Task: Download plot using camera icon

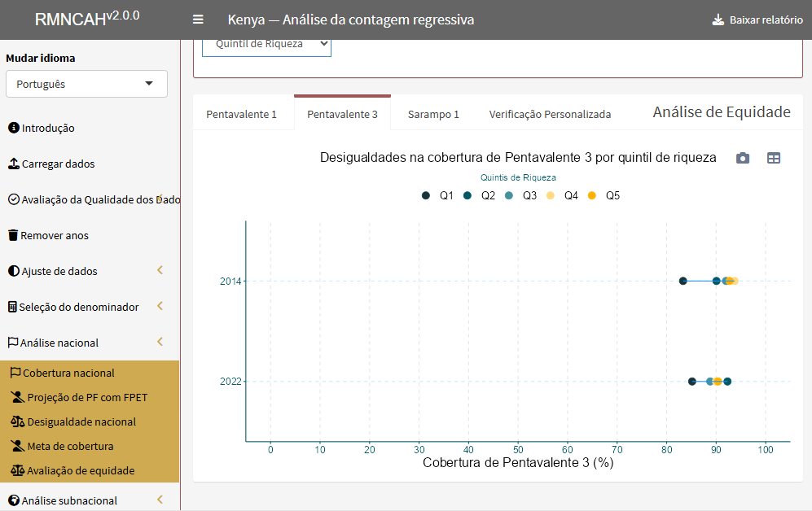Action: pos(743,159)
